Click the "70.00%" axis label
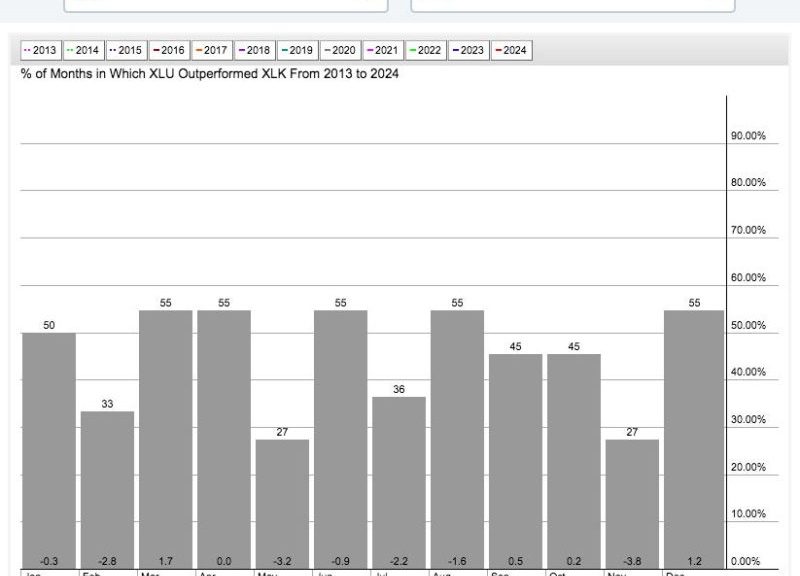 [748, 231]
